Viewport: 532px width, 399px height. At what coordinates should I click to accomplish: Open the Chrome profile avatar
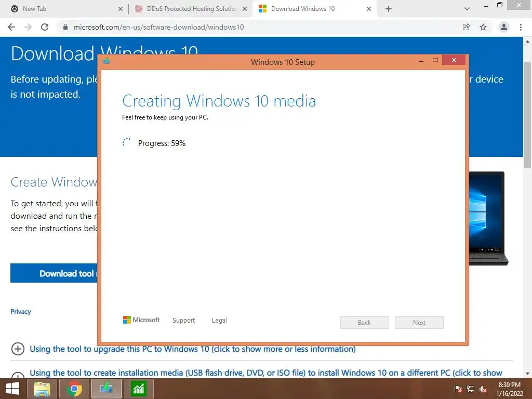(x=504, y=27)
